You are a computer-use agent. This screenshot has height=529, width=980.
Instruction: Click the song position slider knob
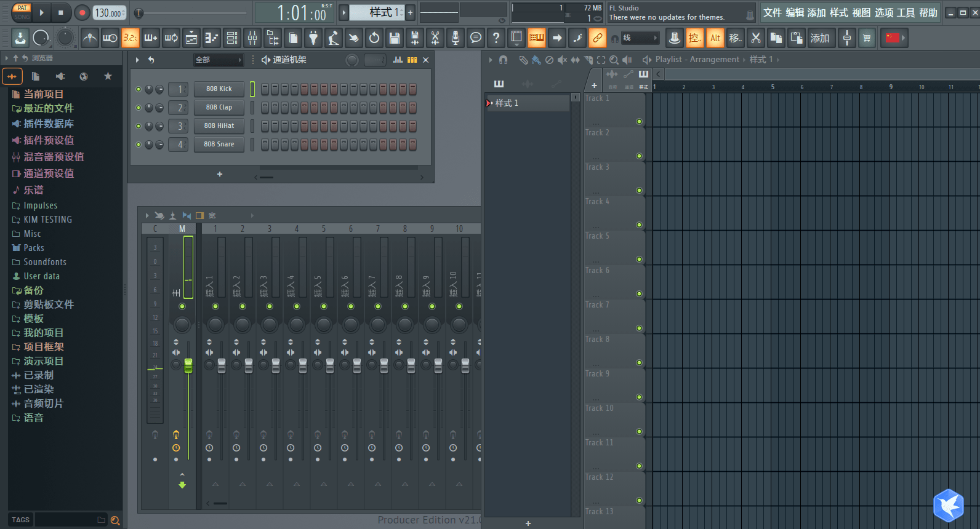[139, 13]
